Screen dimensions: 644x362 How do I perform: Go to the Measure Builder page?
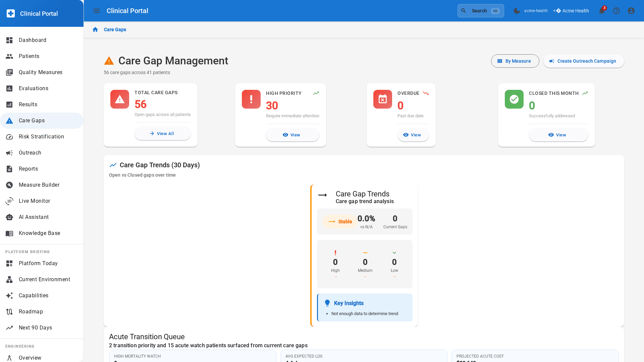[39, 185]
